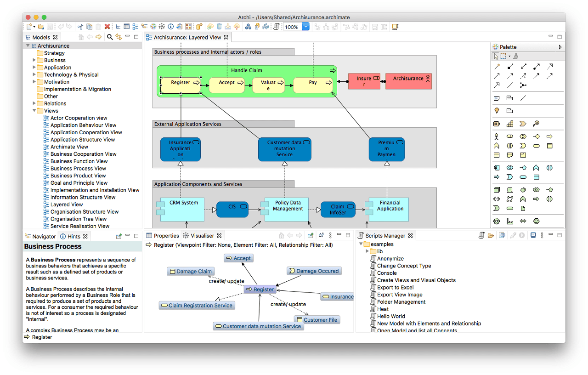This screenshot has height=375, width=588.
Task: Click the Damage Claim node in Visualiser
Action: point(191,272)
